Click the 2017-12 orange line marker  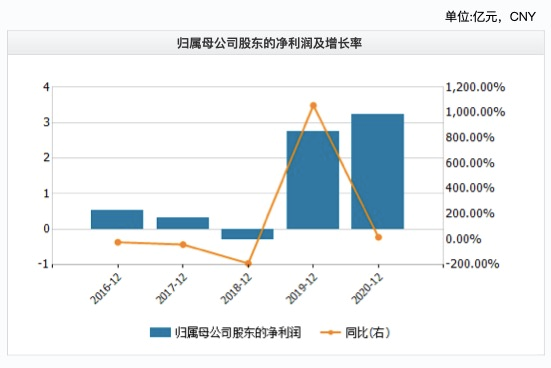tap(183, 244)
